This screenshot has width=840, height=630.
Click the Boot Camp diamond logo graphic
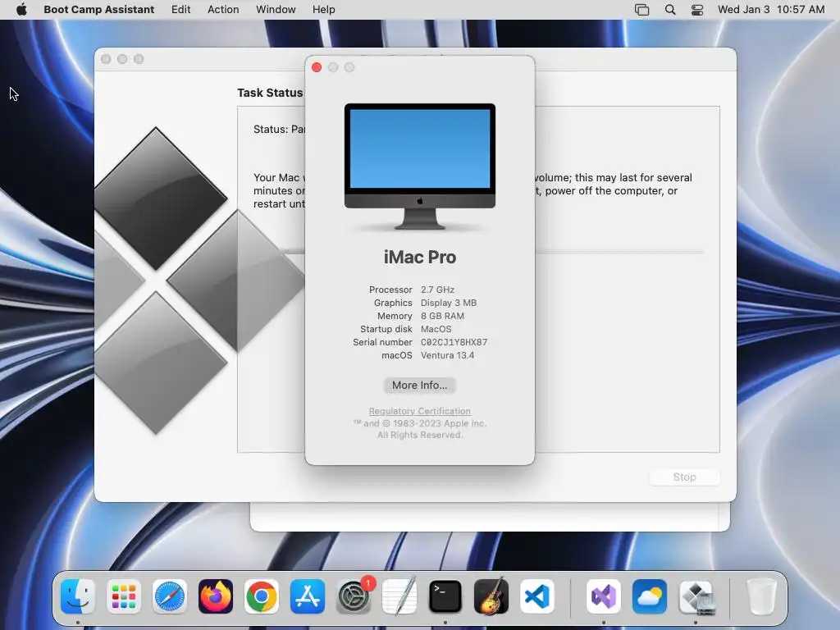tap(199, 281)
